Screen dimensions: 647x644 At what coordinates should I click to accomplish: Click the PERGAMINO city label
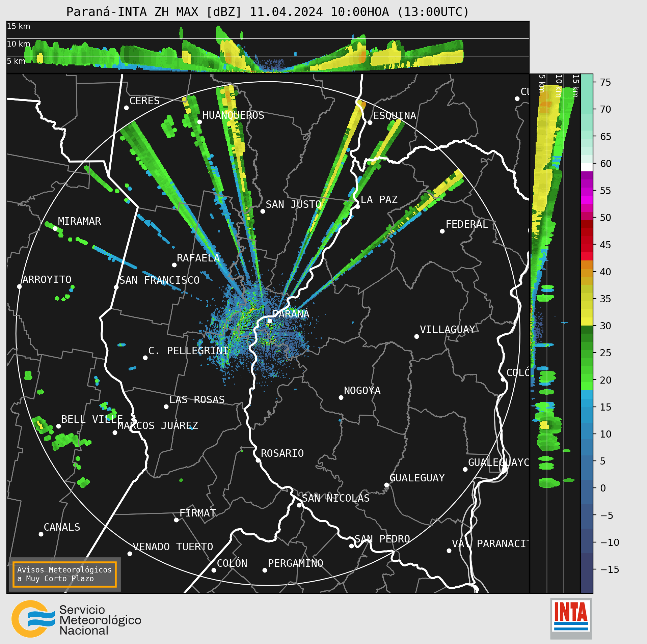295,563
